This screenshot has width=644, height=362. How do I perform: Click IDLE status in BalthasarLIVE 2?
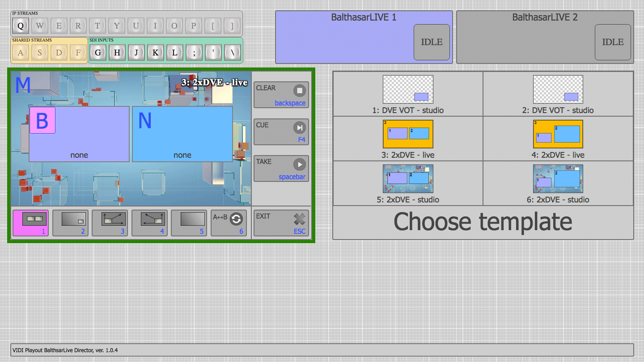[613, 42]
